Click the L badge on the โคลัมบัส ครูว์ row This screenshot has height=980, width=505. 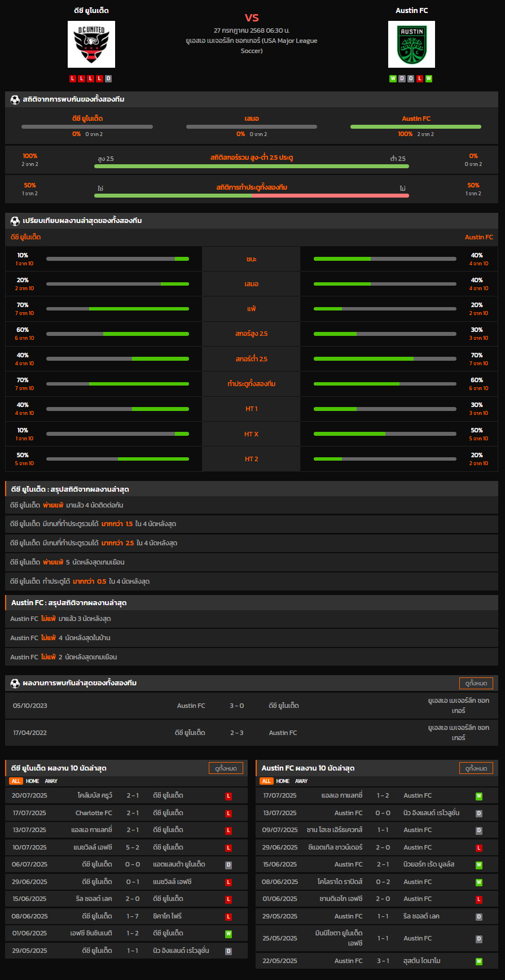(x=229, y=796)
